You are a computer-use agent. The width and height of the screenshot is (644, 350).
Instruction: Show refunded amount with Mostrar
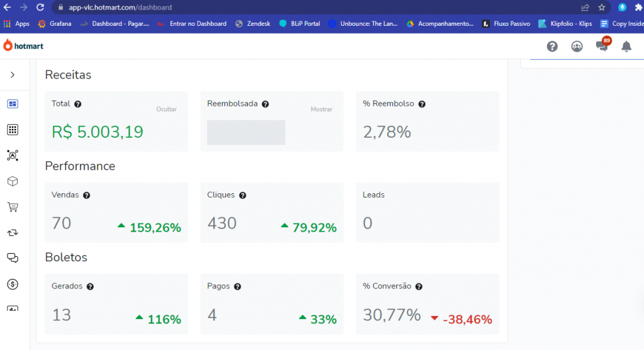pyautogui.click(x=321, y=110)
